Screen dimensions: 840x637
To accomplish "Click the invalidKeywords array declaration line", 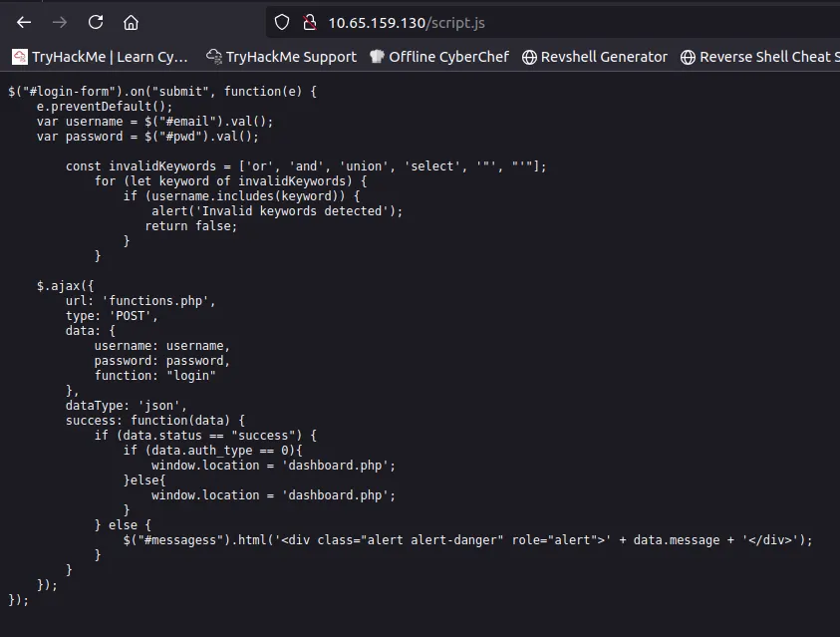I will [x=306, y=166].
